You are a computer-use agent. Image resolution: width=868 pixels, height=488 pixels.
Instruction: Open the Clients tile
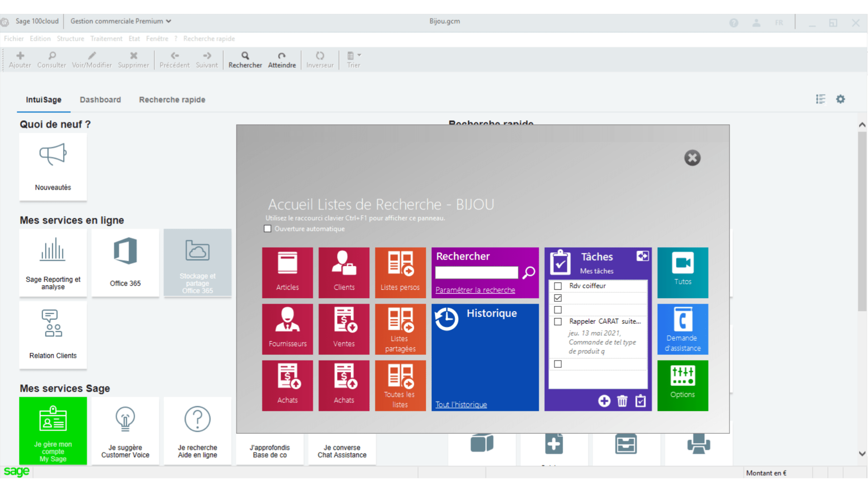coord(344,272)
